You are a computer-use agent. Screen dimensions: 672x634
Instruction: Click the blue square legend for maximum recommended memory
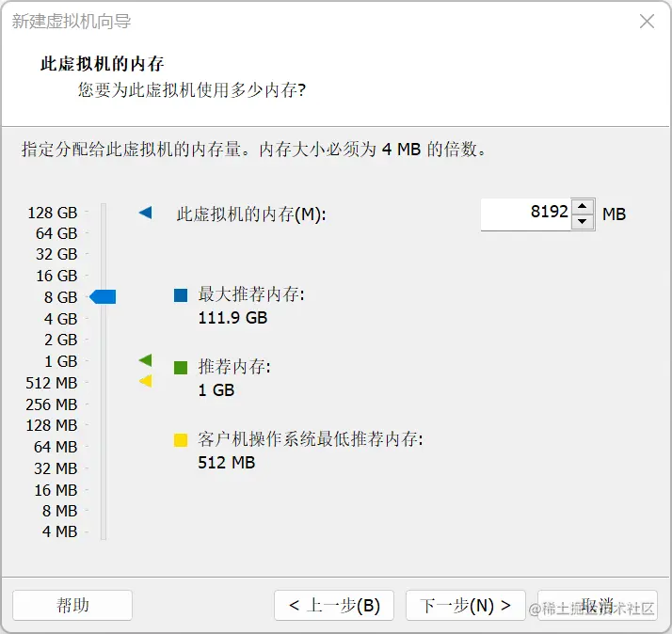tap(181, 295)
